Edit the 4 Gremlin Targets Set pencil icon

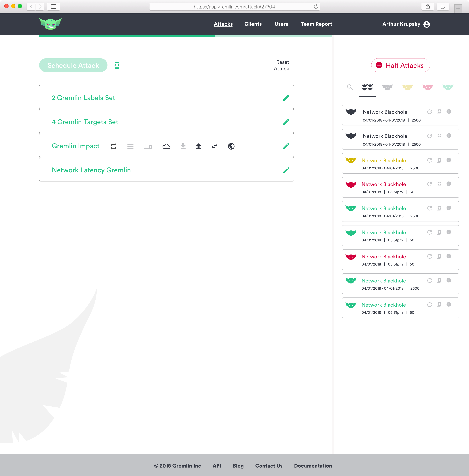click(286, 122)
